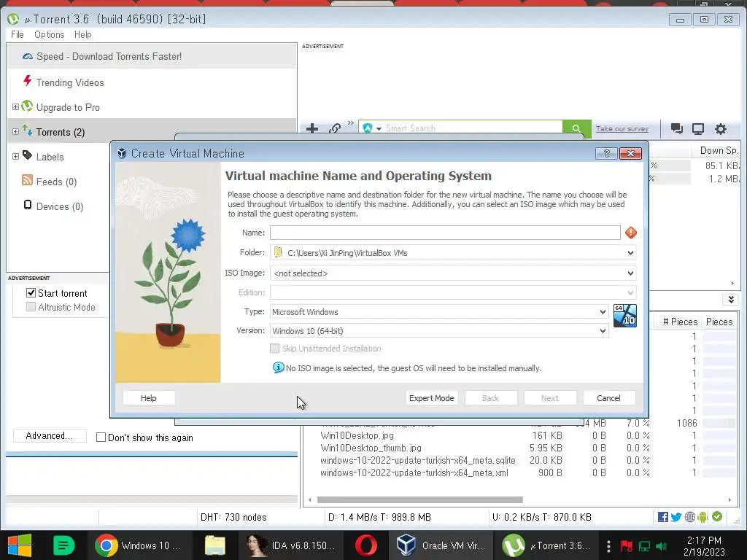Open the search provider dropdown arrow

tap(379, 128)
